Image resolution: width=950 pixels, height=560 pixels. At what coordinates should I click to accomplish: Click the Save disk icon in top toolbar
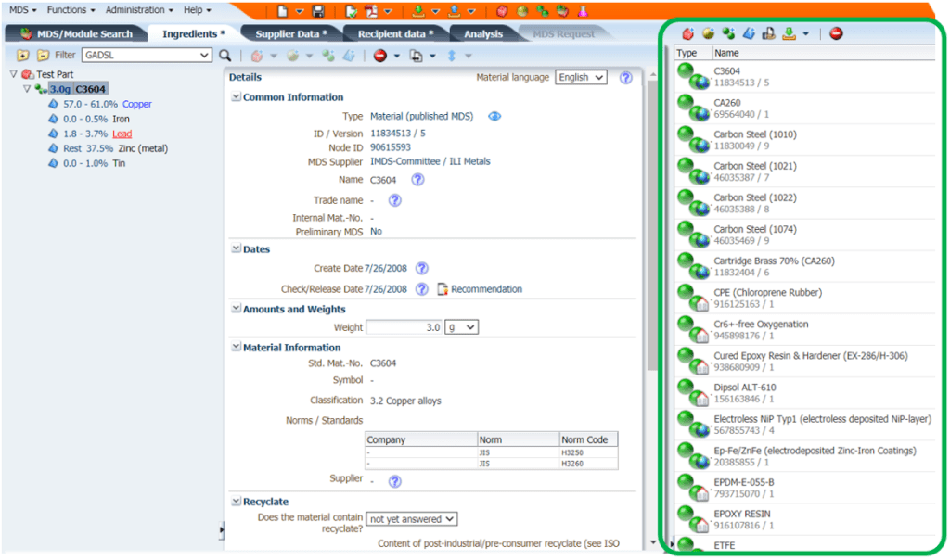[x=318, y=11]
